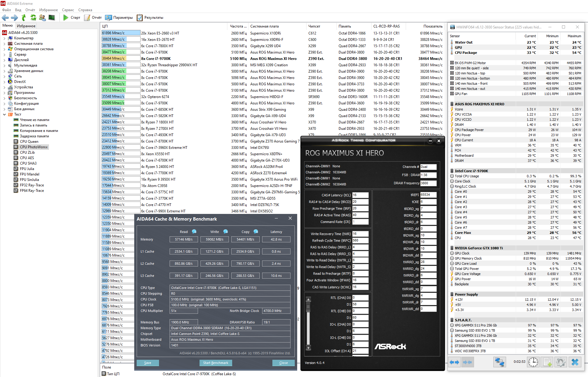Image resolution: width=588 pixels, height=377 pixels.
Task: Open the sensor monitor graph icon
Action: click(52, 18)
